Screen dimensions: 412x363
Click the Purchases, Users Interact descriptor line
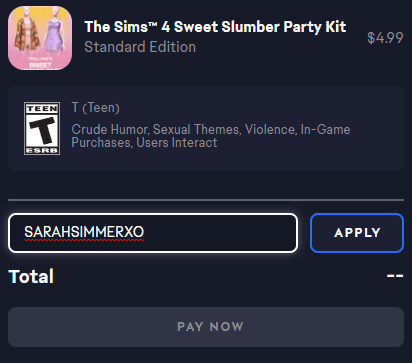coord(144,143)
